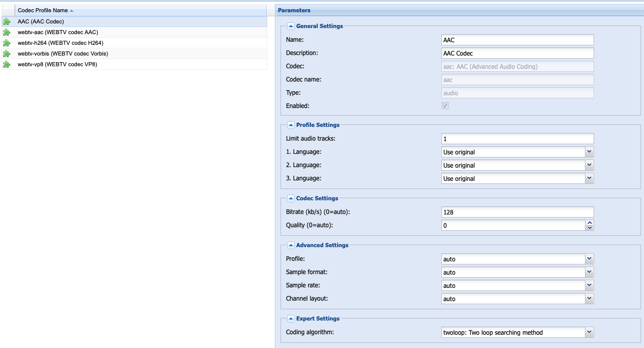Toggle the Enabled checkbox
The image size is (644, 348).
445,106
